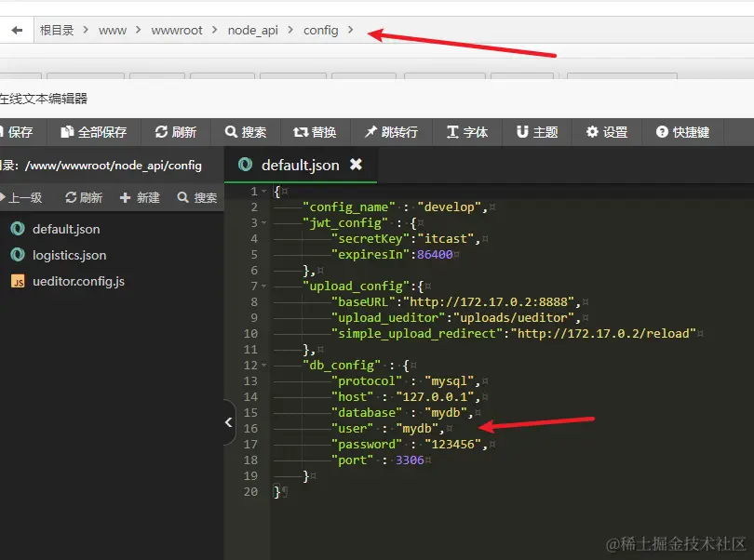Image resolution: width=754 pixels, height=560 pixels.
Task: Refresh file list with sidebar 刷新
Action: 84,197
